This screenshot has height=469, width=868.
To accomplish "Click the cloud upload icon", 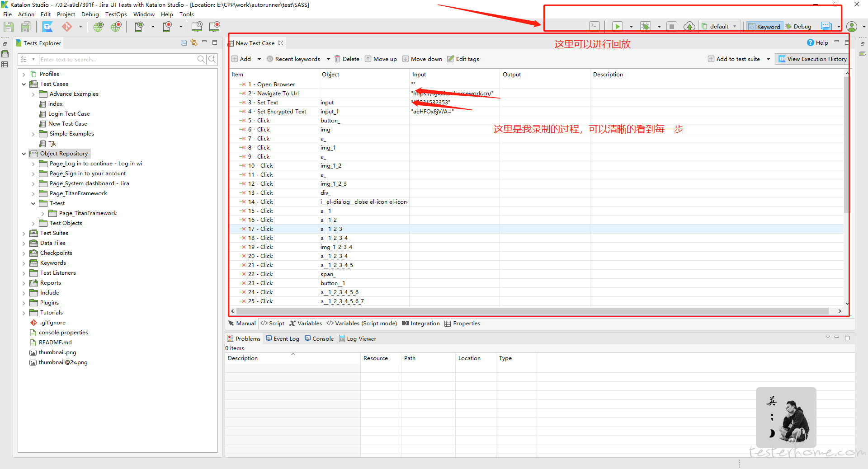I will point(689,26).
